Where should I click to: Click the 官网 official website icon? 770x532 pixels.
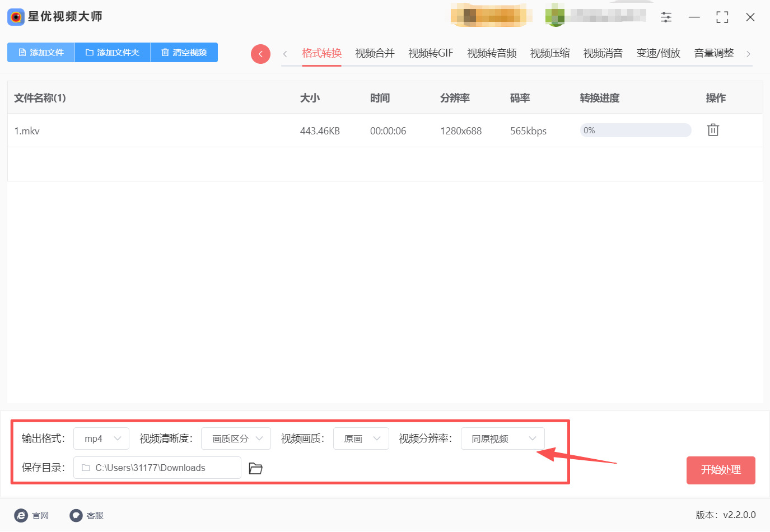click(x=21, y=515)
